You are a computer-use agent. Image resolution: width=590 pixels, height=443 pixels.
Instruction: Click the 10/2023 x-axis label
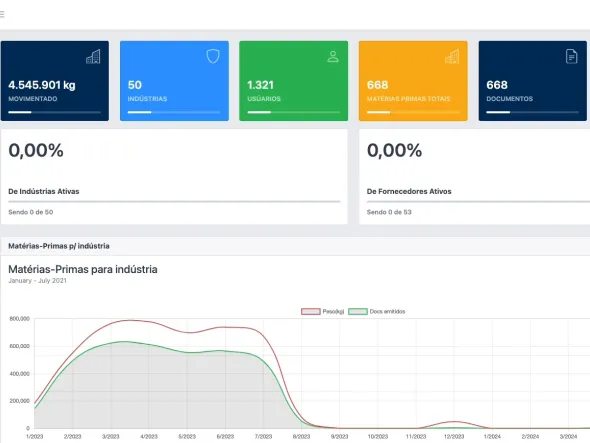point(377,437)
